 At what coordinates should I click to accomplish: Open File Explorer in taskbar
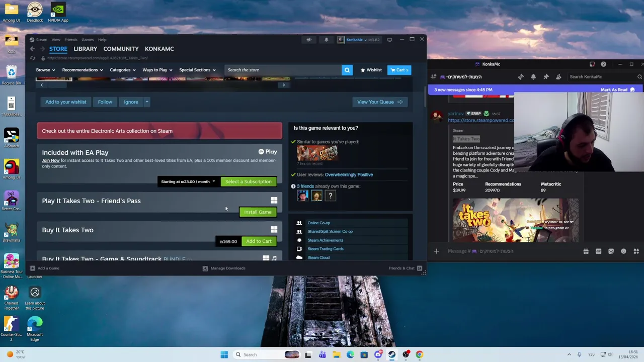[x=336, y=354]
